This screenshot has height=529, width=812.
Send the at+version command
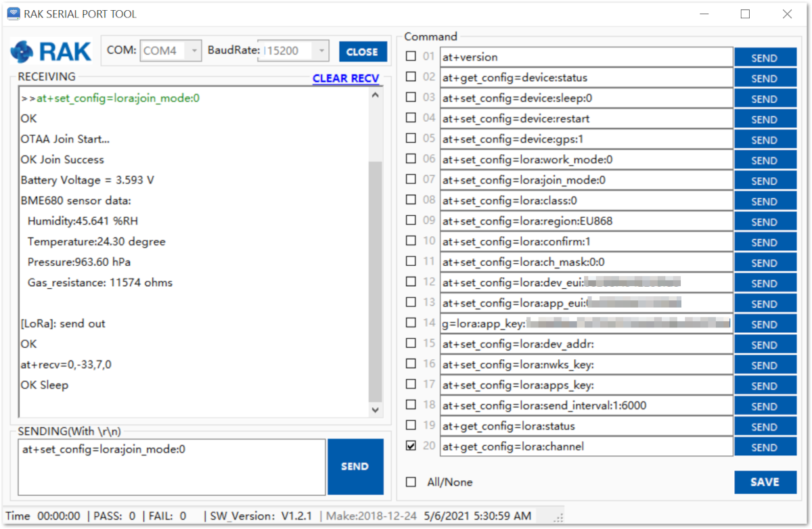pyautogui.click(x=765, y=57)
